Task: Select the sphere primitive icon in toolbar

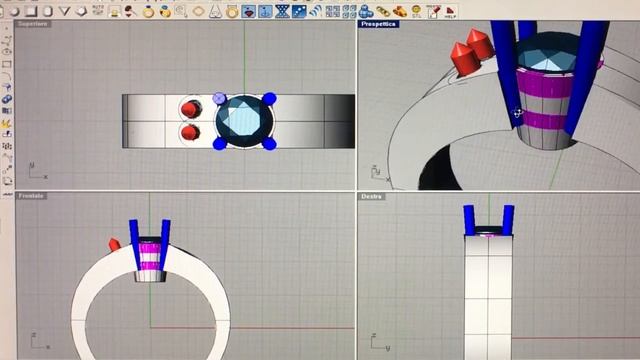Action: [15, 11]
